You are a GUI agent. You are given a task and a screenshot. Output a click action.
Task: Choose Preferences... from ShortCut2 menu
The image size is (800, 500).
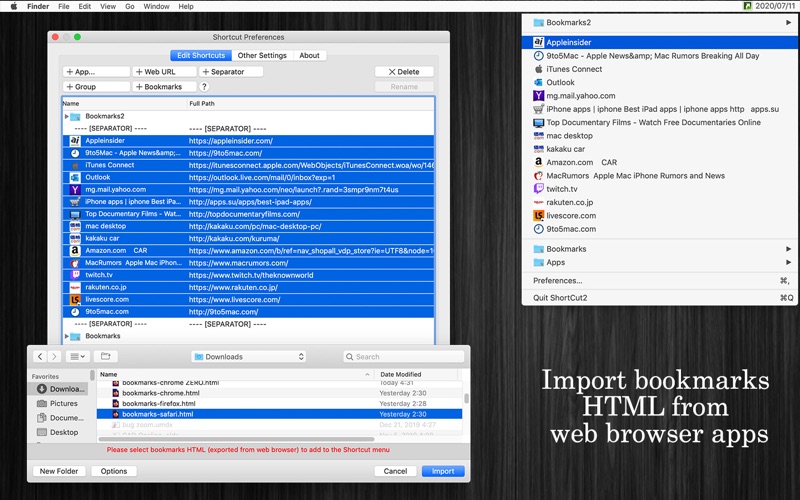[x=661, y=281]
